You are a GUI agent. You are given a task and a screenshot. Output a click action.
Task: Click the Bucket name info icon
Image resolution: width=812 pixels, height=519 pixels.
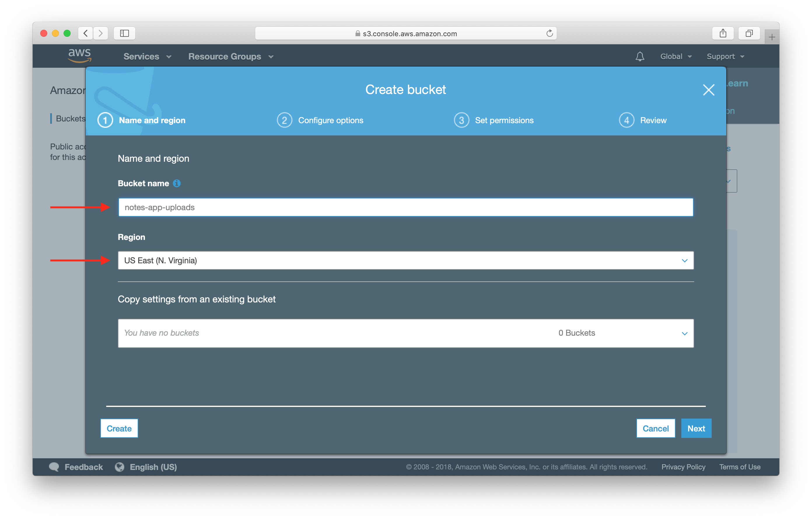click(x=177, y=183)
